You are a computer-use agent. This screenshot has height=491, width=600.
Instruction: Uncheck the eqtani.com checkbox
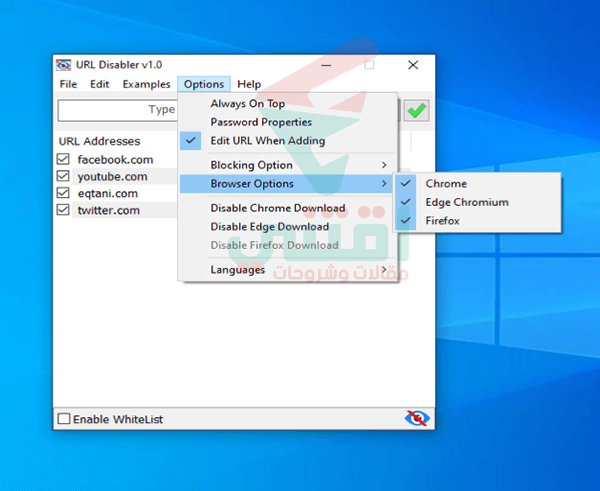click(63, 193)
